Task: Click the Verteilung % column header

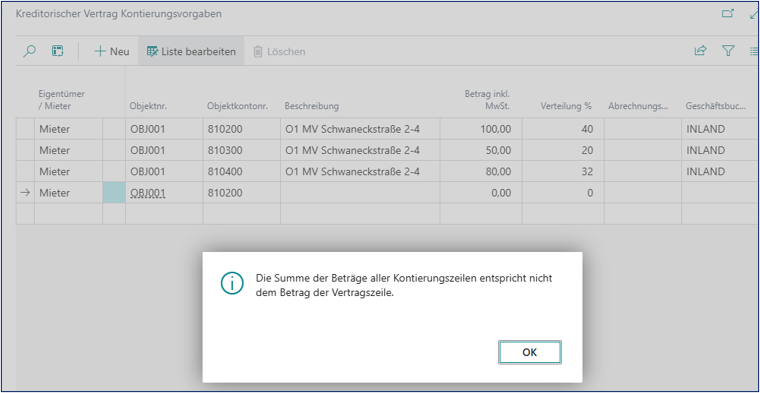Action: coord(566,106)
